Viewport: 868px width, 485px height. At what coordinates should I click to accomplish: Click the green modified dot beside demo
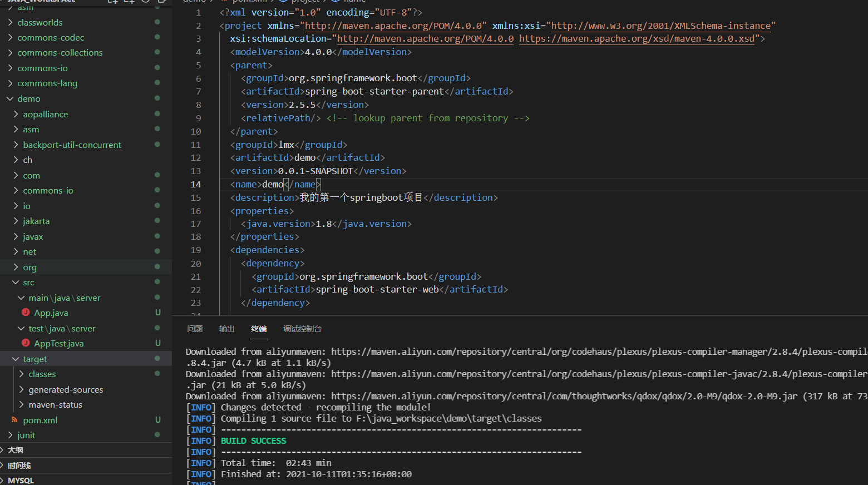(157, 98)
